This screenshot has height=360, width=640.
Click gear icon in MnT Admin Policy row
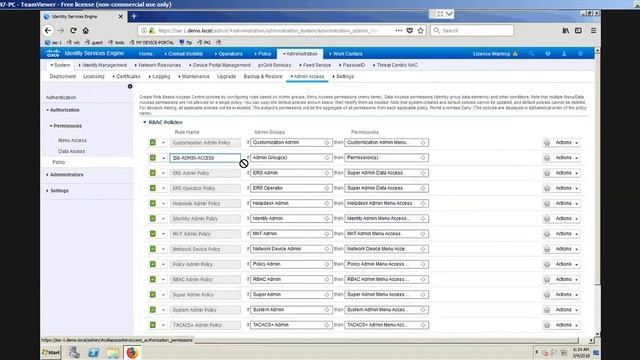point(547,234)
